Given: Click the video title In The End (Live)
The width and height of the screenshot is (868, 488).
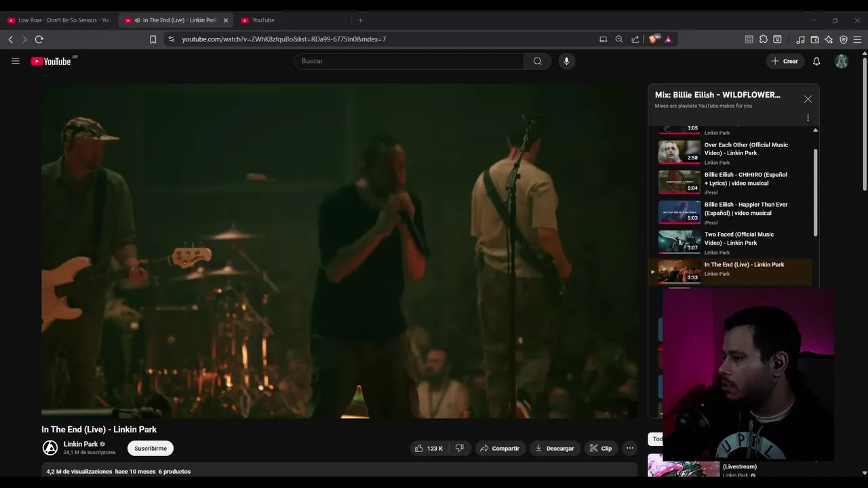Looking at the screenshot, I should pyautogui.click(x=99, y=430).
